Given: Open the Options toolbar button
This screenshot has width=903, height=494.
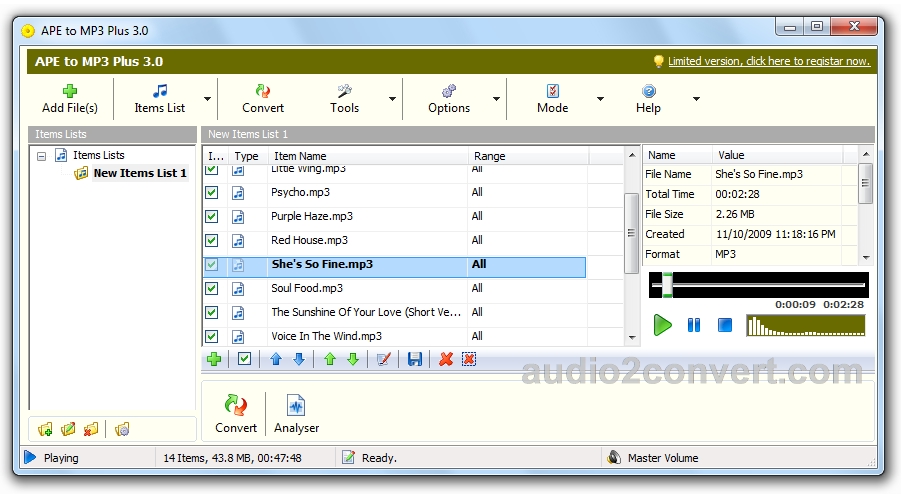Looking at the screenshot, I should tap(449, 99).
